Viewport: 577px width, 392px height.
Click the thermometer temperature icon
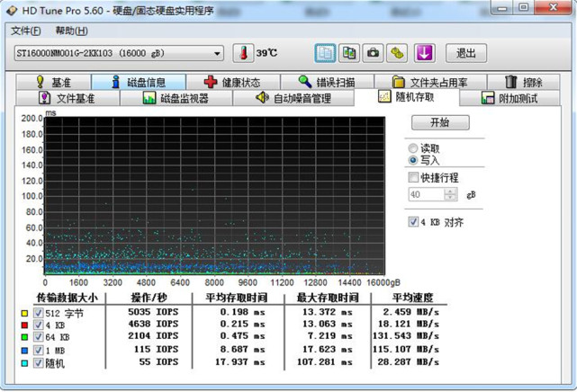tap(243, 53)
